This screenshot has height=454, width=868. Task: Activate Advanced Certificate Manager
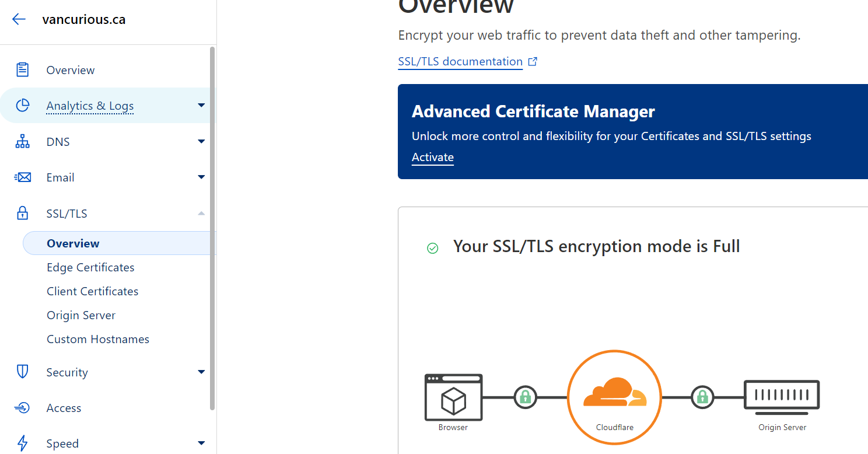click(432, 158)
